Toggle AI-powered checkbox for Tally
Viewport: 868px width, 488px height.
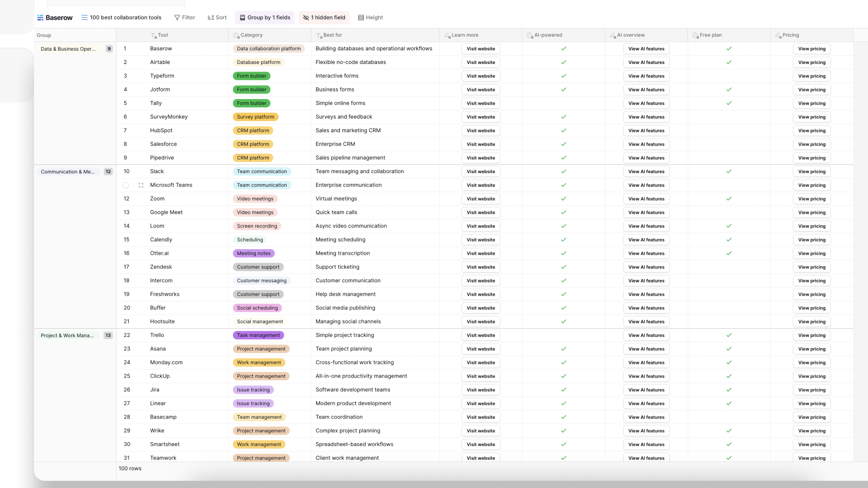pyautogui.click(x=563, y=103)
